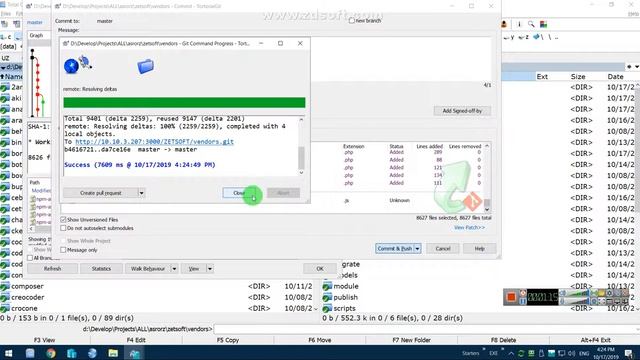This screenshot has height=360, width=640.
Task: Click the Lines added column header
Action: [x=429, y=146]
